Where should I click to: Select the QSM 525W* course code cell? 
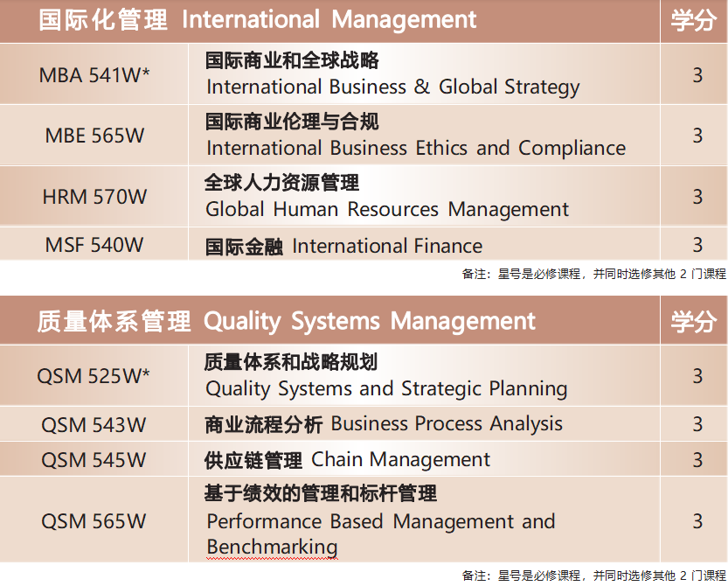coord(94,376)
